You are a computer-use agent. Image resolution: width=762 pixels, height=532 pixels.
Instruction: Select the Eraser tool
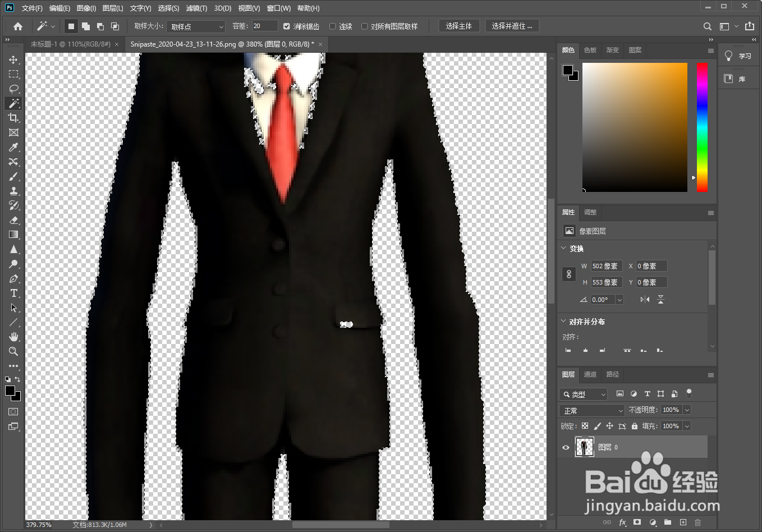(x=13, y=220)
